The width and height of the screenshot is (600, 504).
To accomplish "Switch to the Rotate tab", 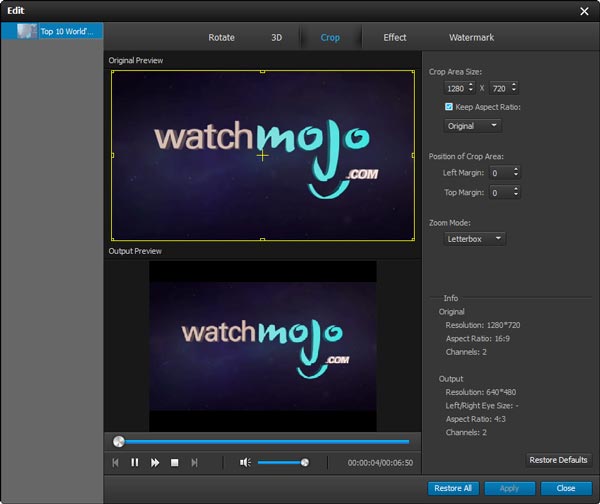I will pos(221,38).
